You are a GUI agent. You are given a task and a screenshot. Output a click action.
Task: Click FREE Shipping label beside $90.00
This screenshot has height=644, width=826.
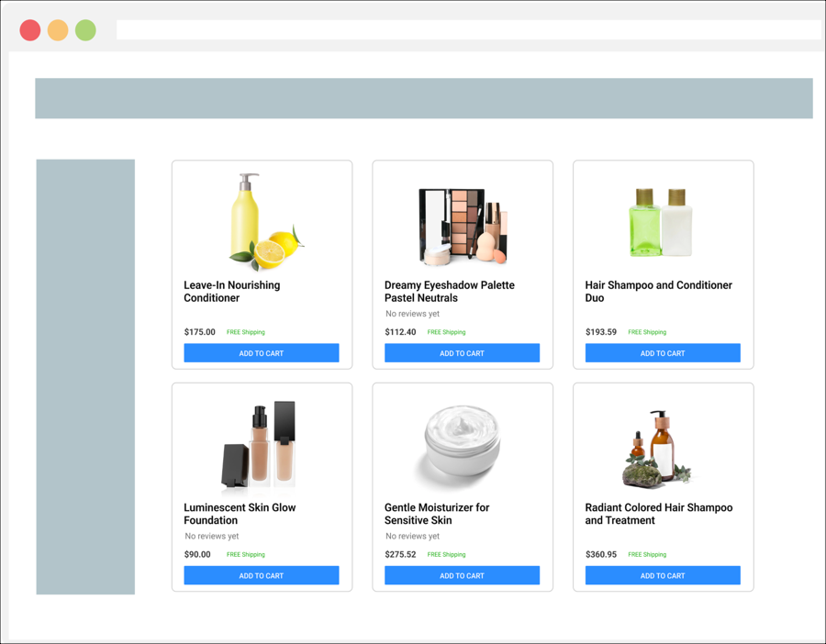[245, 554]
